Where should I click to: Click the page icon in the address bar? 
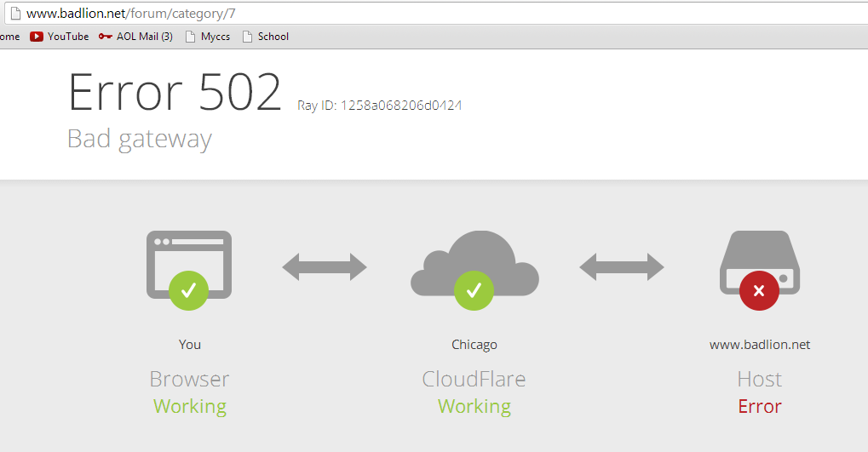tap(15, 14)
